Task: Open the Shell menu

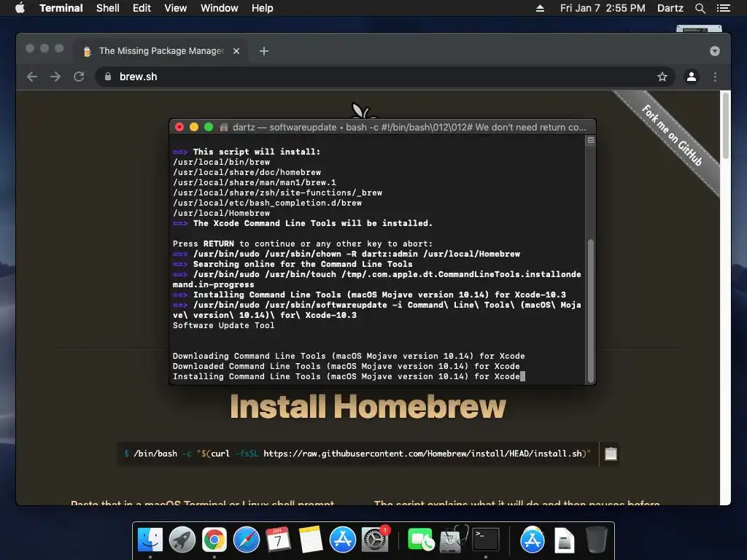Action: coord(108,8)
